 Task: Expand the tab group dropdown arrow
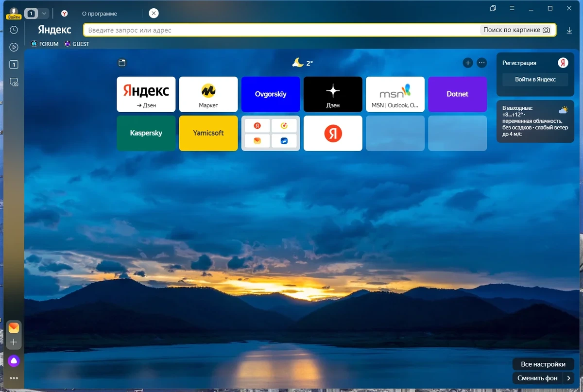[44, 14]
